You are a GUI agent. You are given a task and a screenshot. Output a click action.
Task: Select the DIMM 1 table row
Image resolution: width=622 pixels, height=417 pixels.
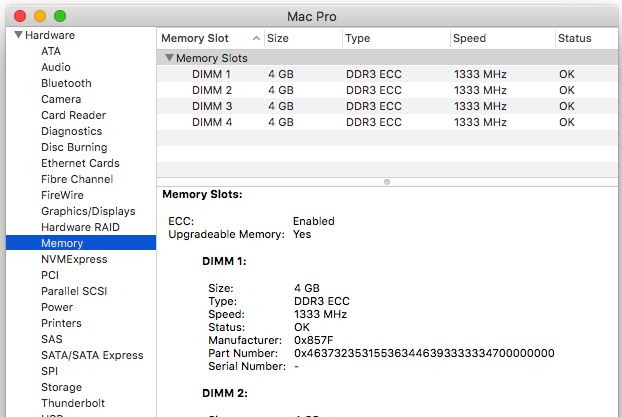click(x=387, y=74)
